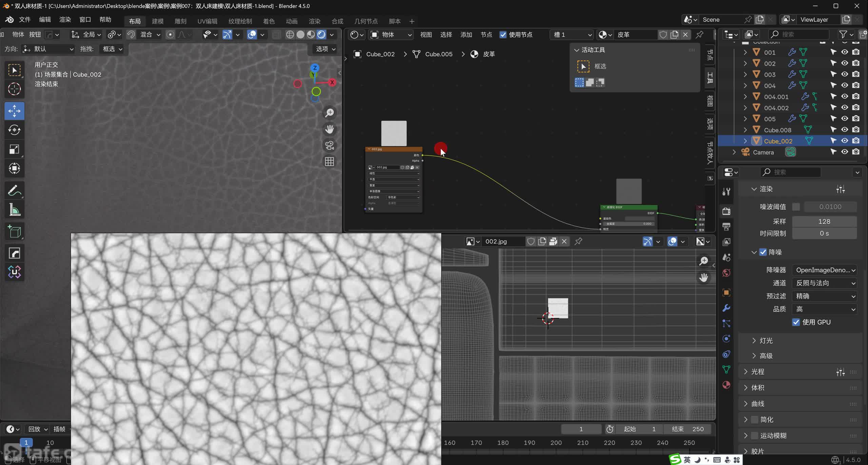This screenshot has width=868, height=465.
Task: Activate the Annotate pencil tool
Action: (x=14, y=191)
